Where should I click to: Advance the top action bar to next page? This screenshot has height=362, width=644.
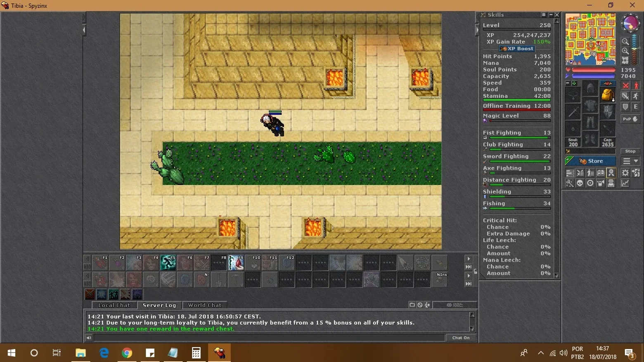(469, 259)
